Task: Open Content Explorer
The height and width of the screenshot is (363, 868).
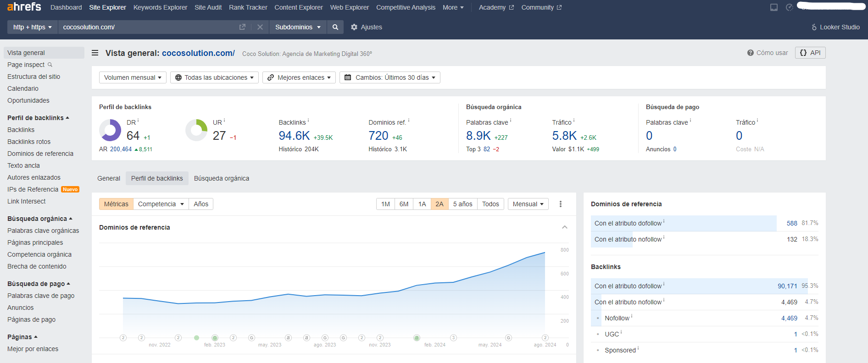Action: pos(299,7)
